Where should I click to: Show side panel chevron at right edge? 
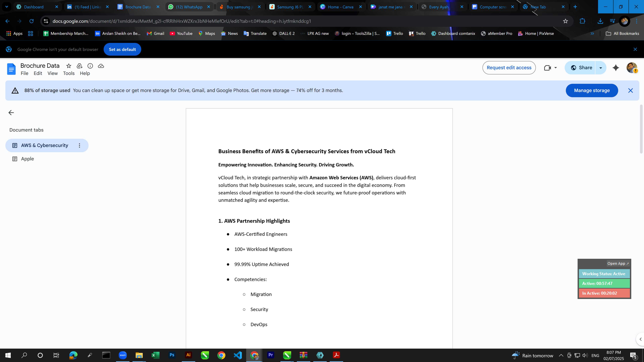point(640,339)
